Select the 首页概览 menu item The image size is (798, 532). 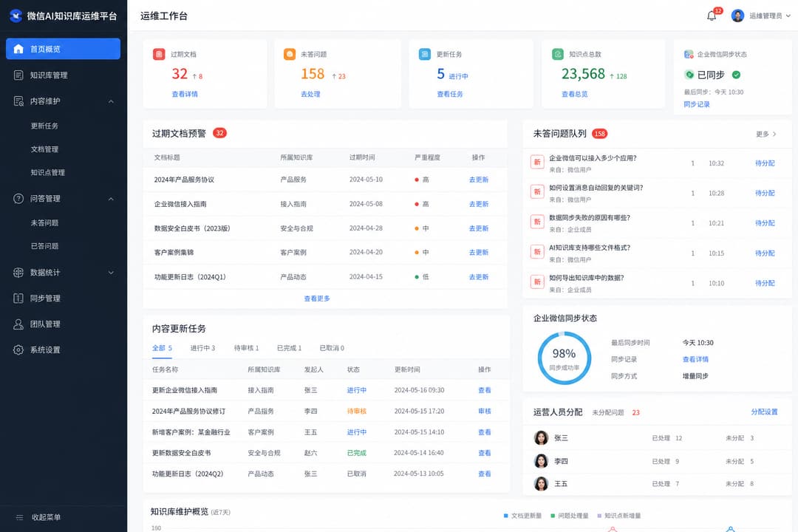63,49
